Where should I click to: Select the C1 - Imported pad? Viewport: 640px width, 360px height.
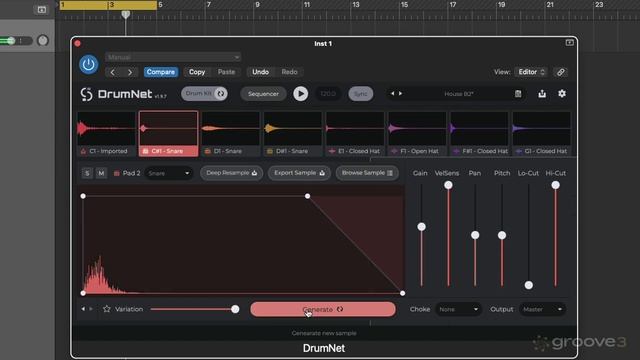107,133
